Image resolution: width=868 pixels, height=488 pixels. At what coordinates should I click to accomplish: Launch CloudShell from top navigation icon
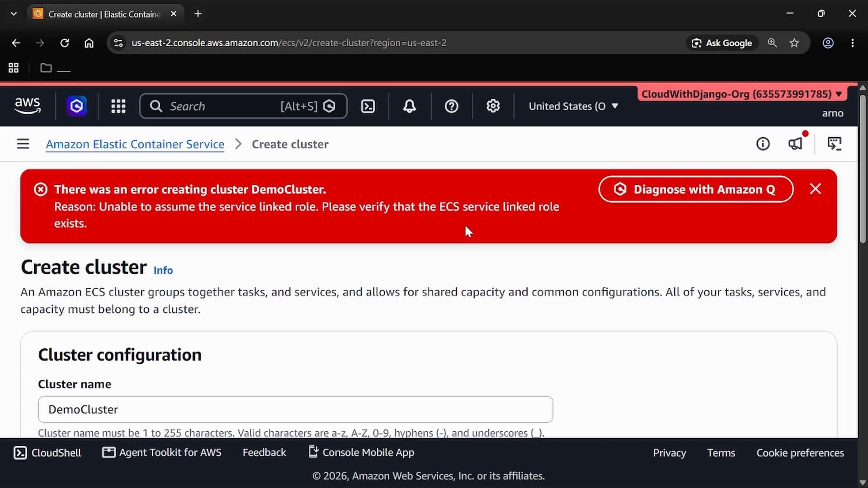coord(368,106)
